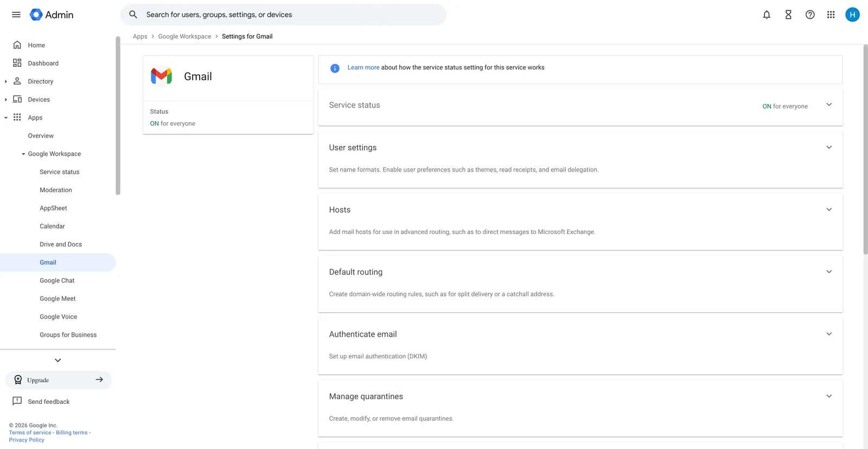Click the Upgrade arrow icon
The height and width of the screenshot is (449, 868).
pyautogui.click(x=99, y=380)
